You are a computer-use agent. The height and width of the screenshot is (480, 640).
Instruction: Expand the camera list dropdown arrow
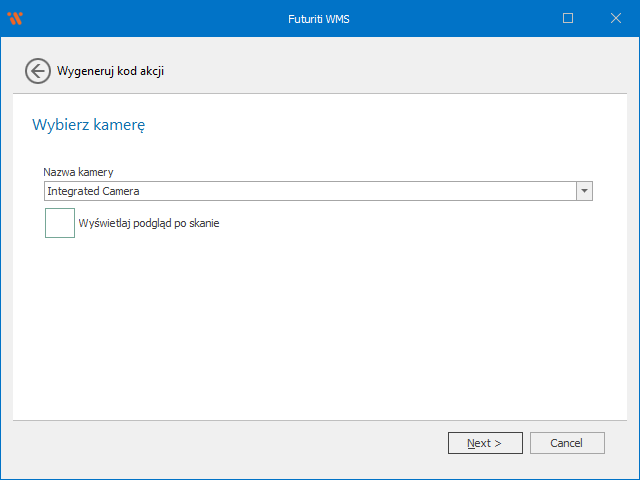(584, 191)
